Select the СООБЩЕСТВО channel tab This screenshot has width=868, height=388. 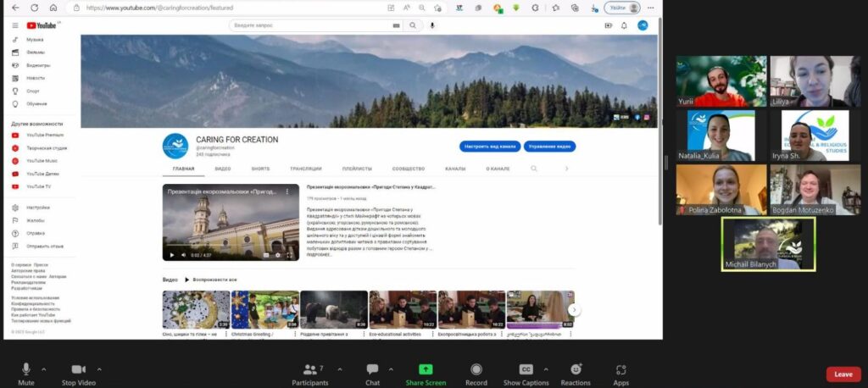click(409, 169)
